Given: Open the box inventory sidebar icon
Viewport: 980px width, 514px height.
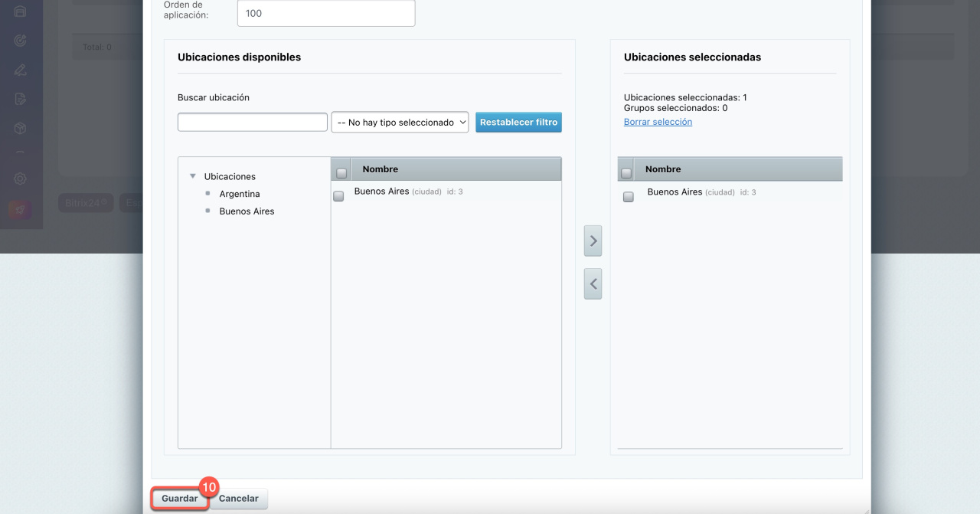Looking at the screenshot, I should coord(21,128).
